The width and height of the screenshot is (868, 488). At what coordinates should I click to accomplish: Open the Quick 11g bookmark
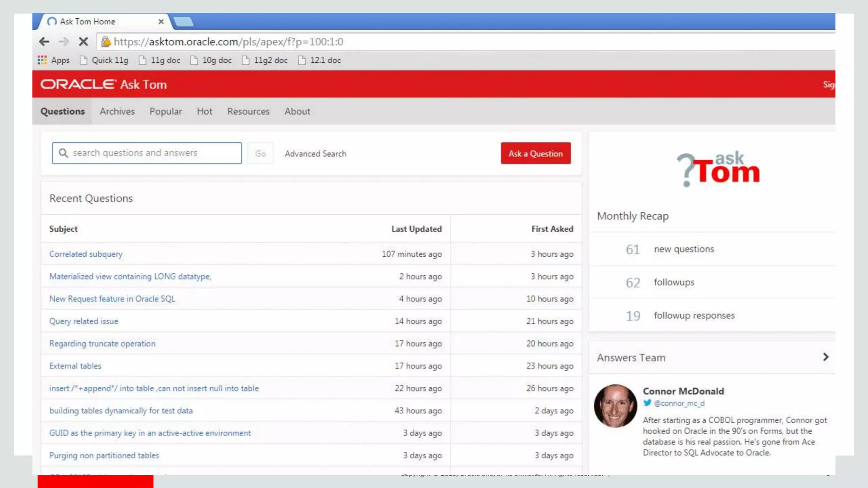[104, 60]
